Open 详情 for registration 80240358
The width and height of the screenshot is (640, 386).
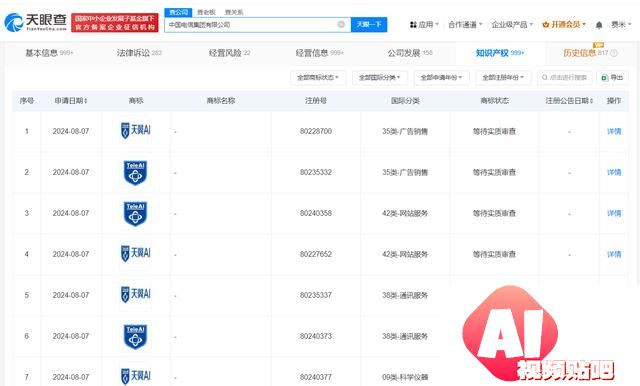pos(614,213)
